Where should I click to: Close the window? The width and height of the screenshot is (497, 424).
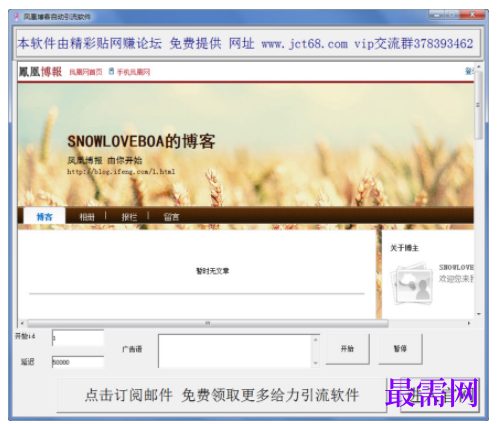pos(472,15)
